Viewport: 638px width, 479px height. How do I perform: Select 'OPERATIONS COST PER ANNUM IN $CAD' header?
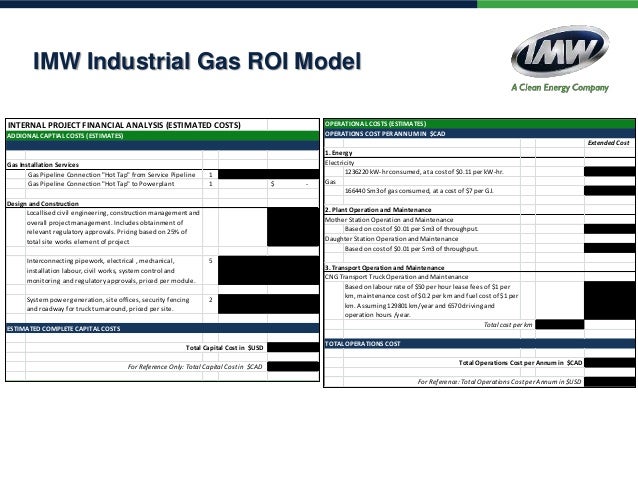tap(479, 133)
